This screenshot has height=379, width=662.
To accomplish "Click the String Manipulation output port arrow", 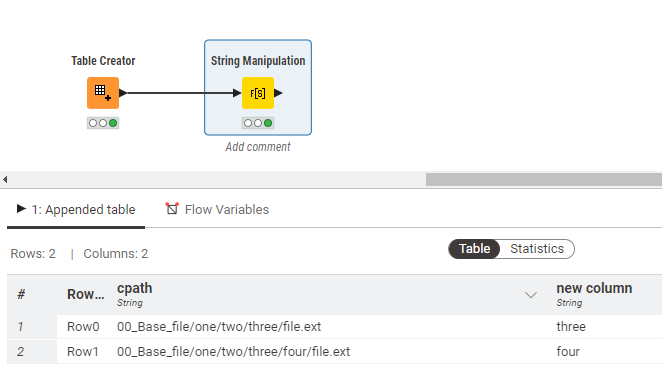I will [x=278, y=93].
